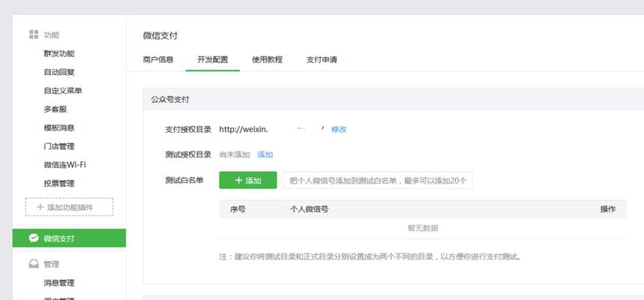Screen dimensions: 644x300
Task: Click the http://weixin. URL text
Action: (x=244, y=130)
